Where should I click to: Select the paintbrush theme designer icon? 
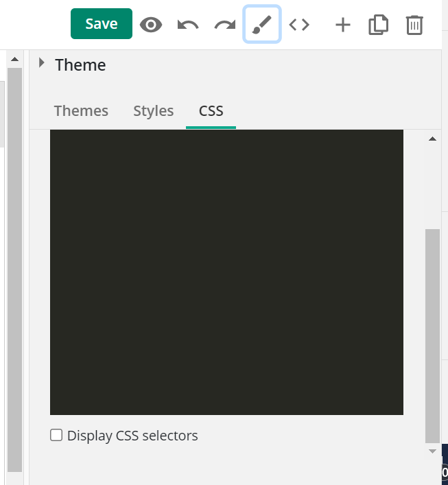coord(262,24)
